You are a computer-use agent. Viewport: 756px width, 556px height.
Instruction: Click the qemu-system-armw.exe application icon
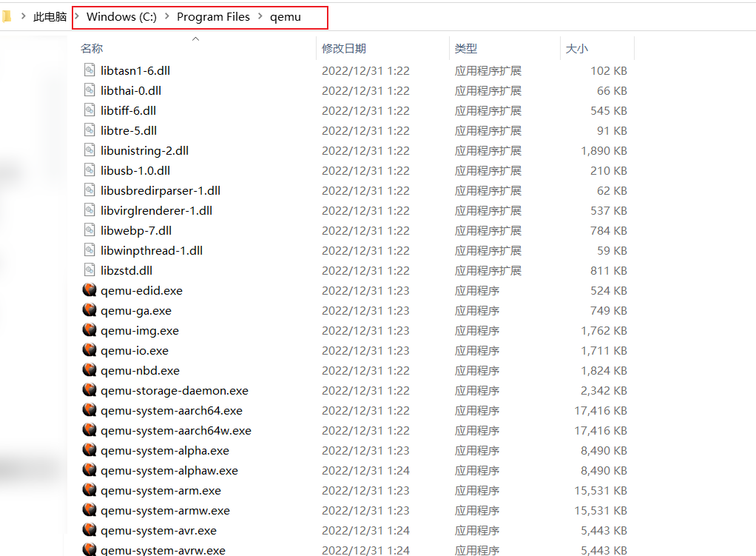coord(90,510)
